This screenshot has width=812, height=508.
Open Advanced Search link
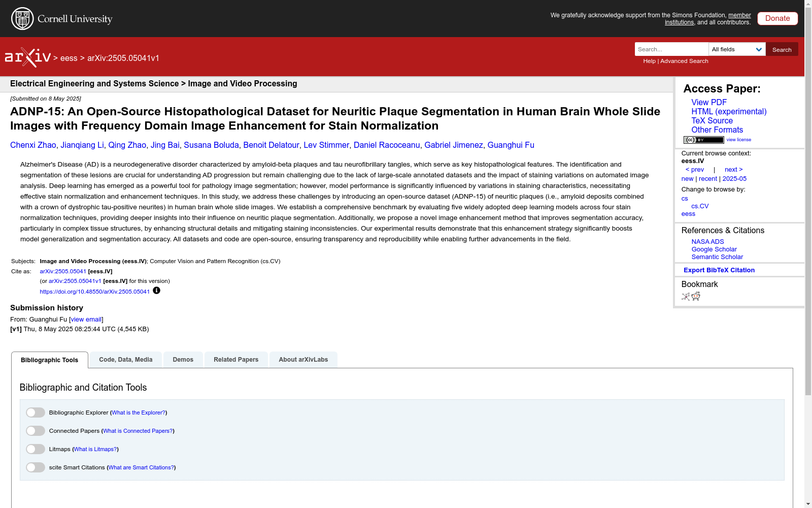(684, 61)
